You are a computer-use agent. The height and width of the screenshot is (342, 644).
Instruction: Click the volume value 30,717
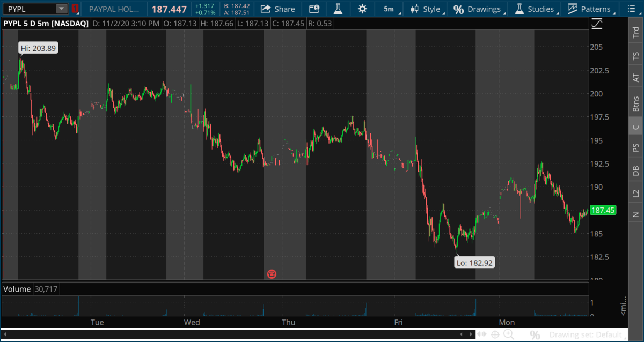(46, 289)
